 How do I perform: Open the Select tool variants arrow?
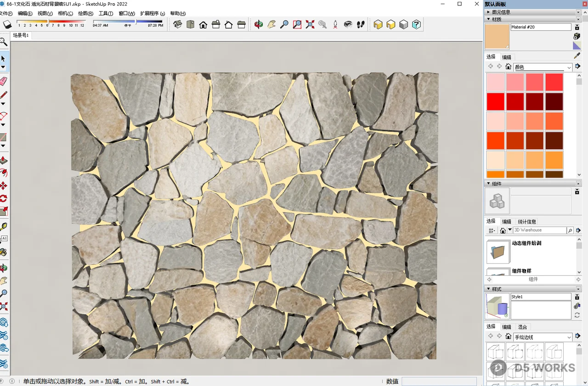pos(3,67)
